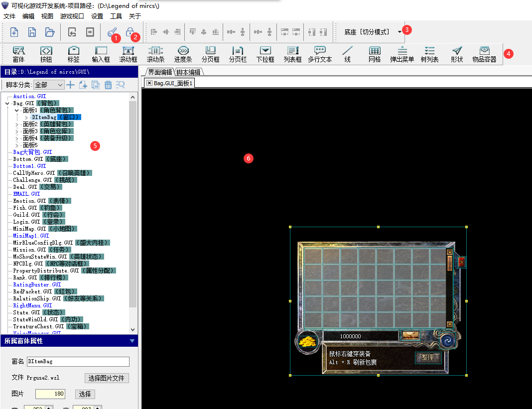
Task: Click the align left icon
Action: coord(154,32)
